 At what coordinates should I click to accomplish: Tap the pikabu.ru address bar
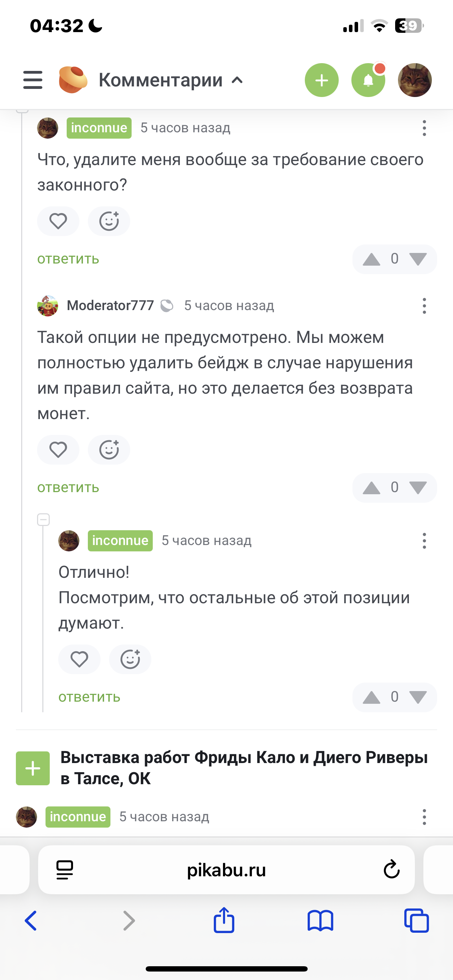click(226, 870)
